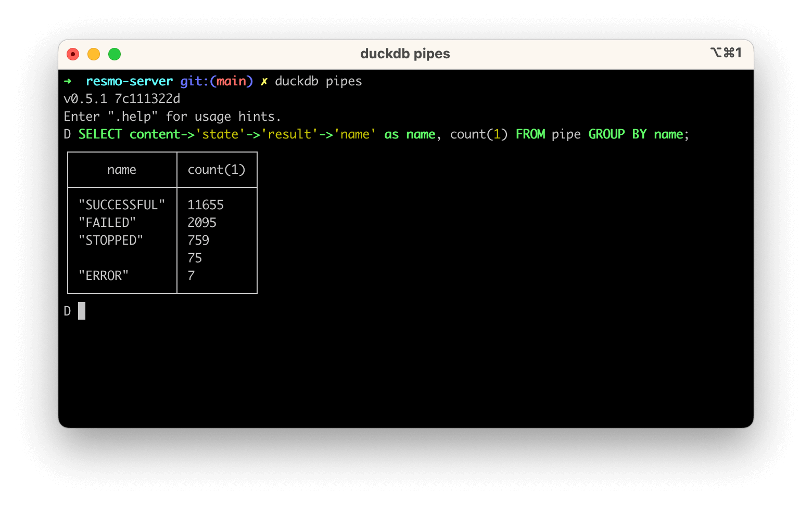The height and width of the screenshot is (505, 812).
Task: Click count value 75
Action: coord(195,258)
